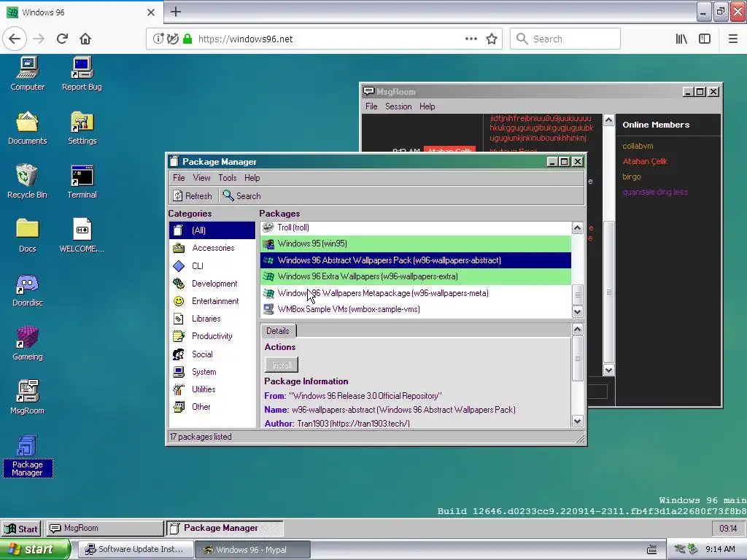The width and height of the screenshot is (747, 560).
Task: Open page actions three-dot menu
Action: (471, 39)
